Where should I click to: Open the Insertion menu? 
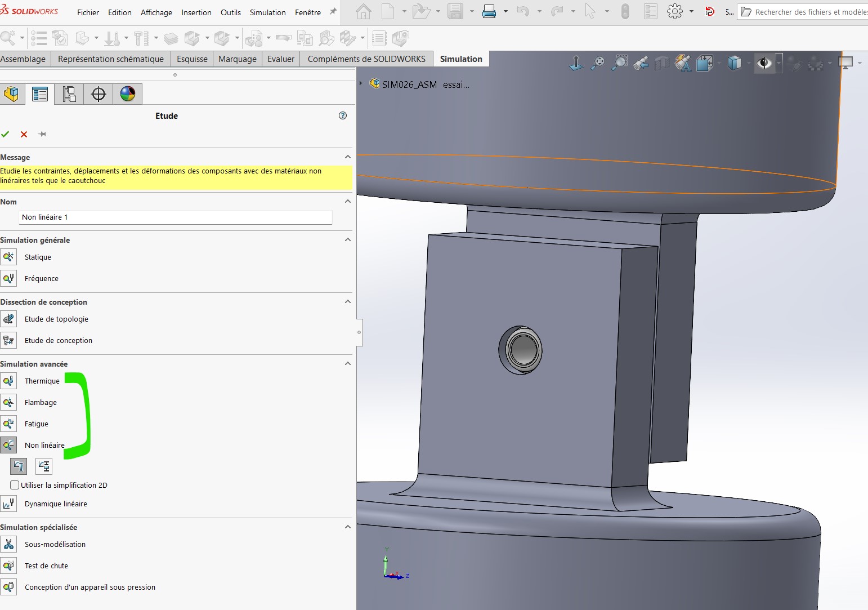click(x=196, y=12)
